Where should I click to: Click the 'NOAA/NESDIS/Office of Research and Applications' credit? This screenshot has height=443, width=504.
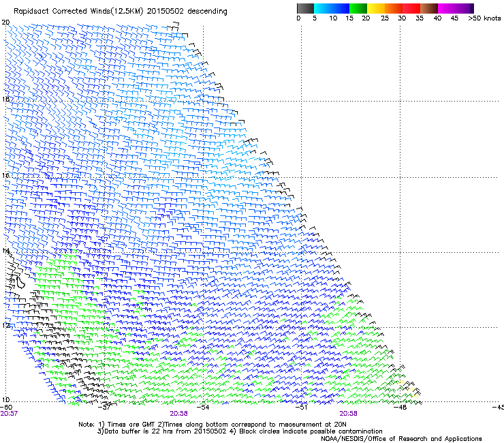(401, 439)
